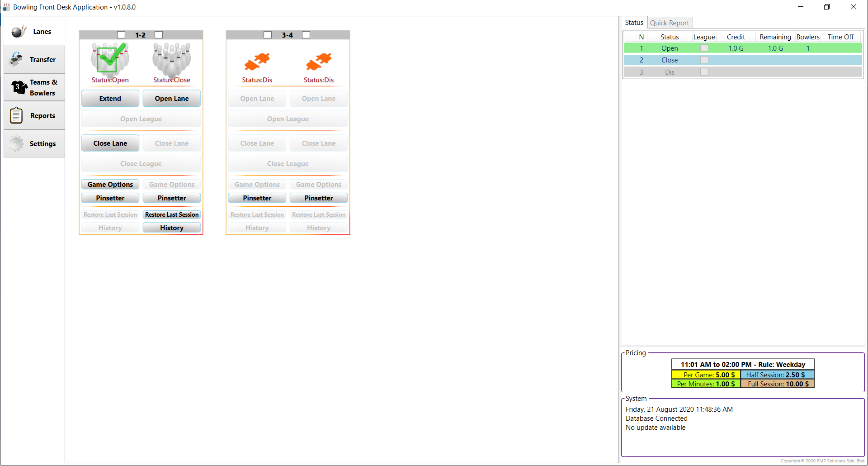Check the checkbox for lane 4
The image size is (868, 466).
click(x=306, y=34)
